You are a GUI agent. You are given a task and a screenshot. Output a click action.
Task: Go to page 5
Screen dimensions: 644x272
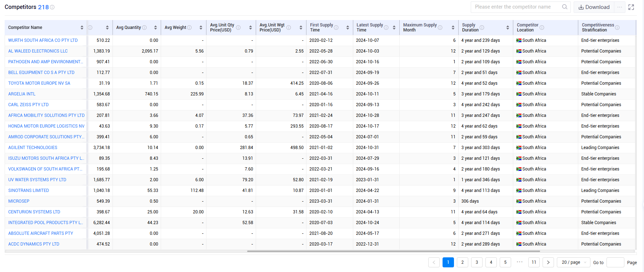[505, 262]
